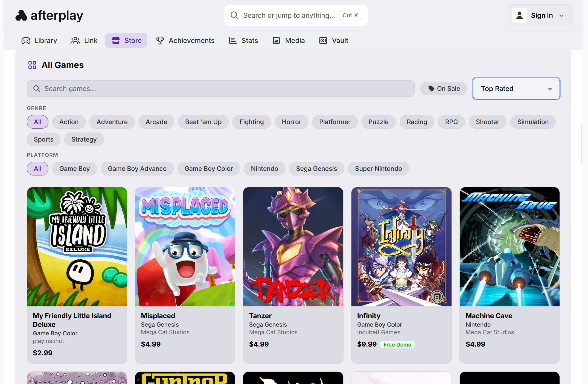Viewport: 588px width, 384px height.
Task: Click the Search games magnifier icon
Action: [37, 89]
